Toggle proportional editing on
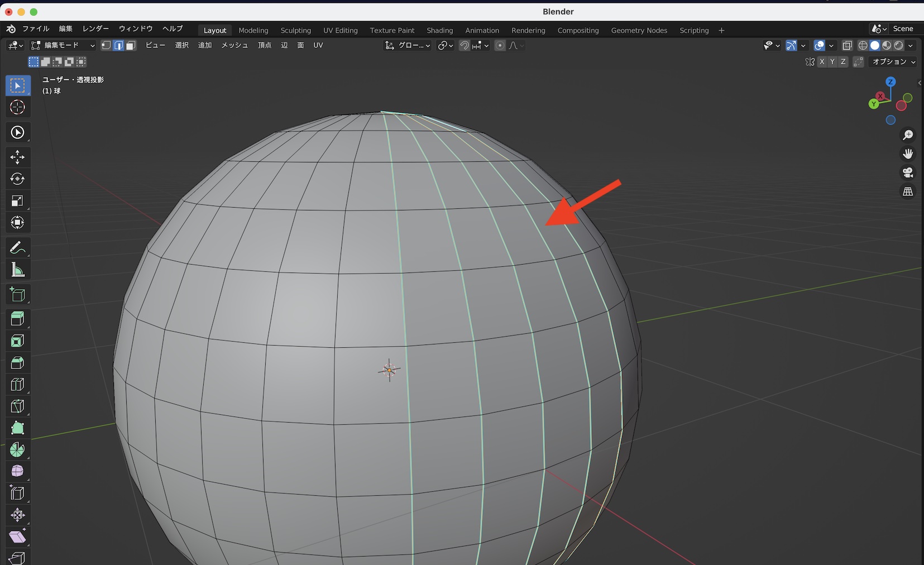 [500, 46]
